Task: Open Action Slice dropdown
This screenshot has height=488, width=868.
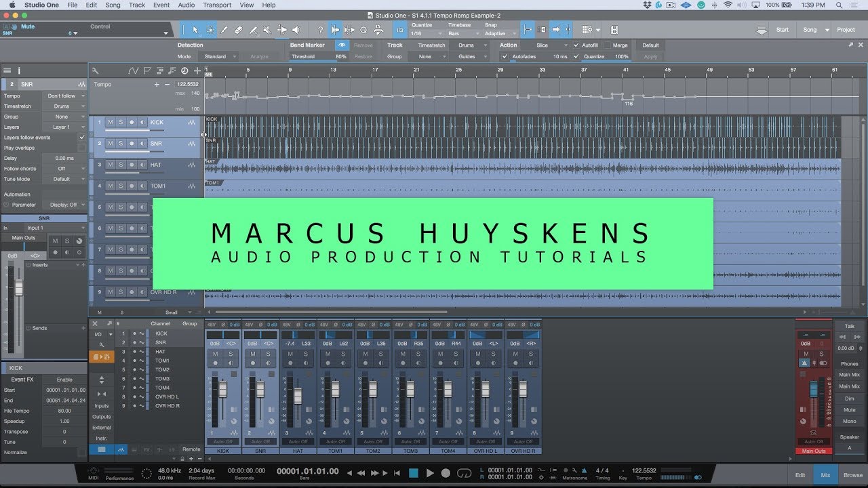Action: (x=547, y=45)
